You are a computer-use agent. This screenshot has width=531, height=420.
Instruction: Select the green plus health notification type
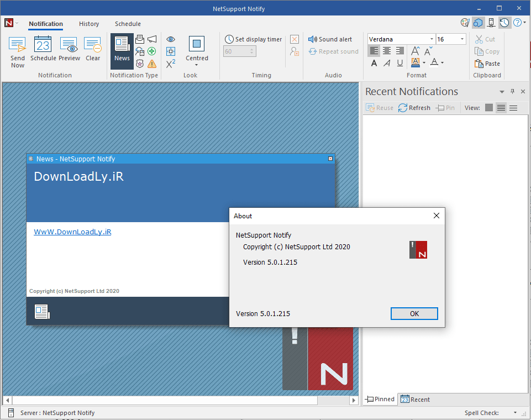point(152,51)
